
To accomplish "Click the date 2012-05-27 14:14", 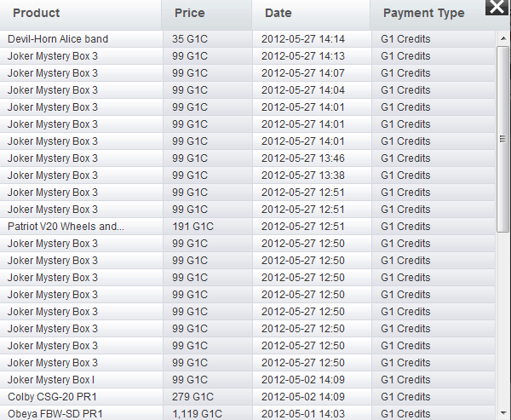I will tap(303, 39).
